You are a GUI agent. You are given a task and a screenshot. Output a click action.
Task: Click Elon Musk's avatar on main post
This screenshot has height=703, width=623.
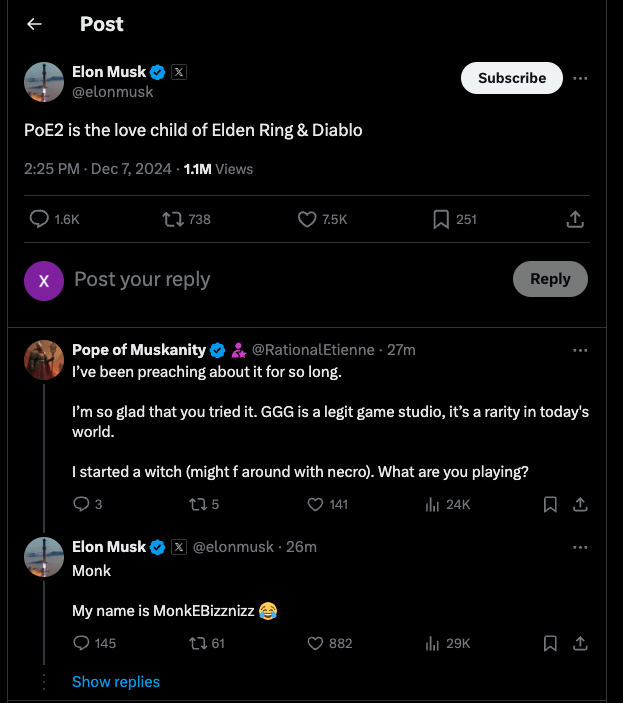coord(44,82)
